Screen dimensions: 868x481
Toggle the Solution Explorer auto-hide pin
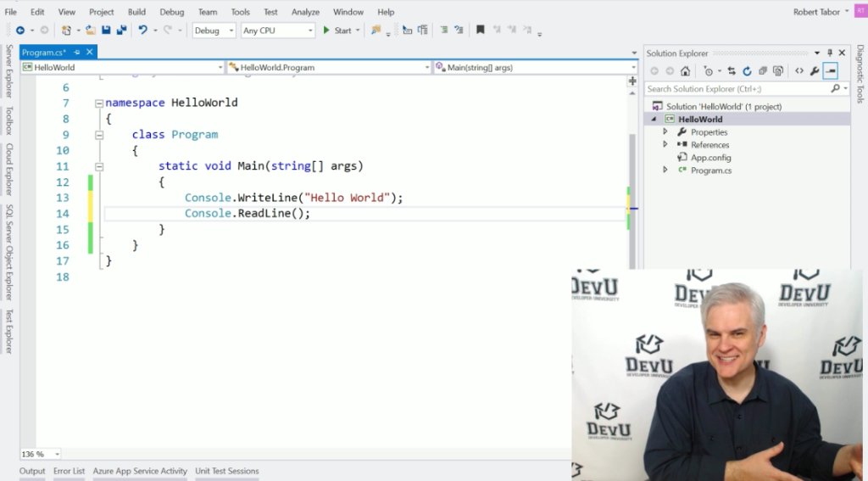click(829, 53)
